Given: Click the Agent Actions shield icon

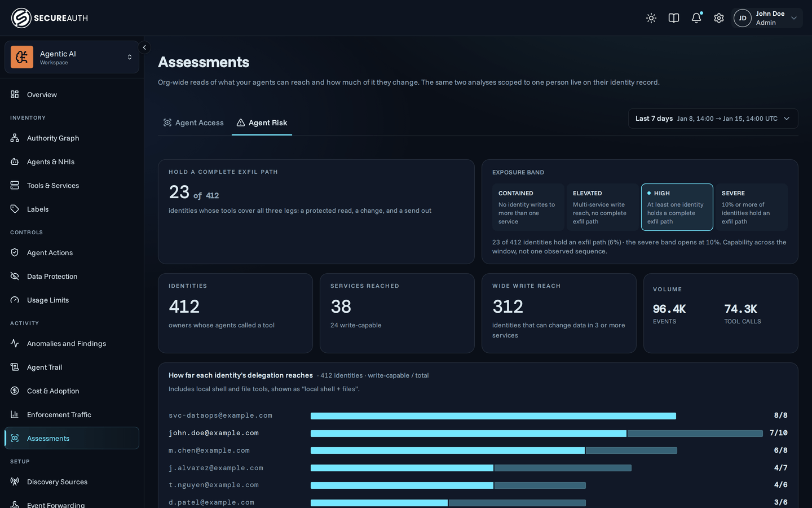Looking at the screenshot, I should click(15, 252).
